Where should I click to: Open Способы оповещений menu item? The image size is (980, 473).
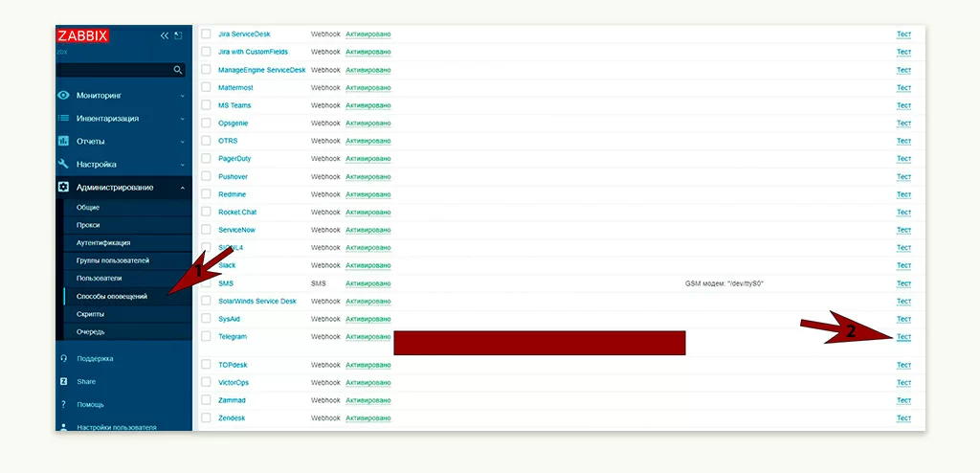pos(112,297)
